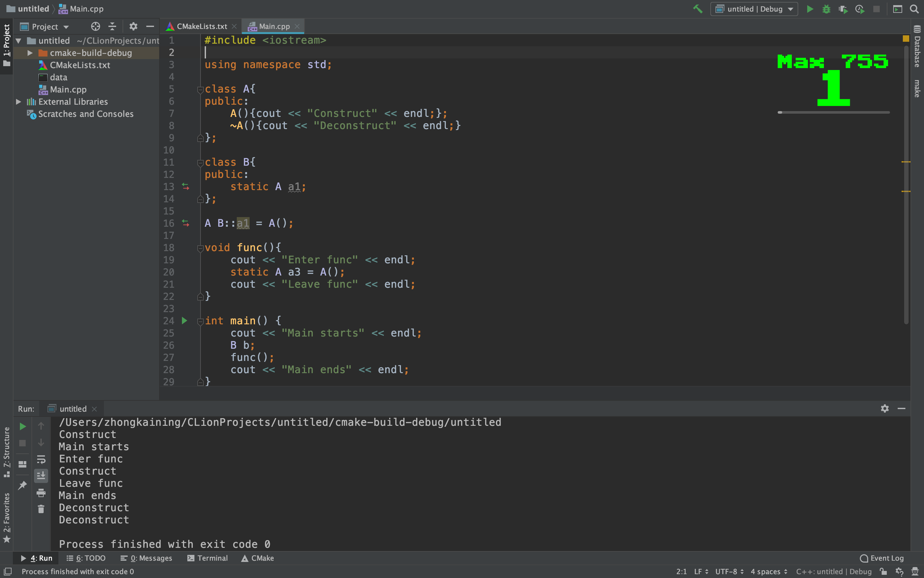This screenshot has width=924, height=578.
Task: Hide the Run panel with the minus icon
Action: click(x=902, y=409)
